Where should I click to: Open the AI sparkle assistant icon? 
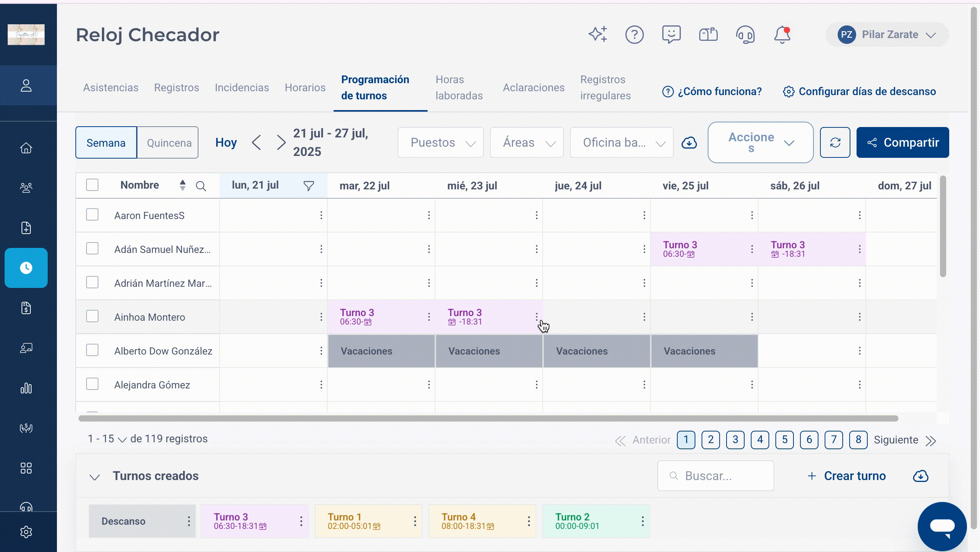click(x=598, y=34)
